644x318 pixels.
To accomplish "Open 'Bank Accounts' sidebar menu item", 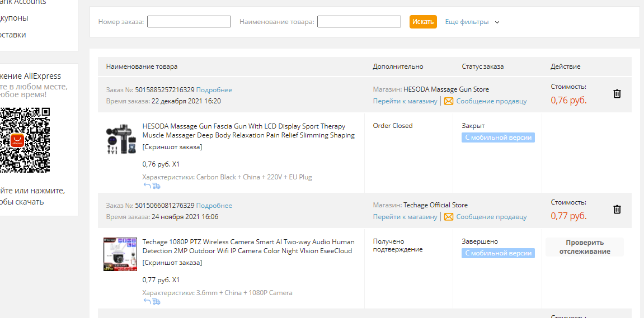I will pos(23,2).
